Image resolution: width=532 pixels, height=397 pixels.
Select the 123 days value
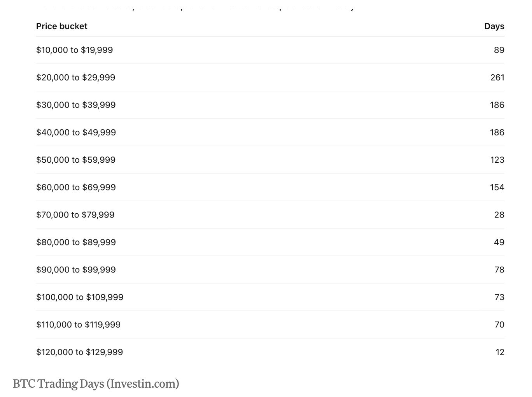(x=497, y=160)
